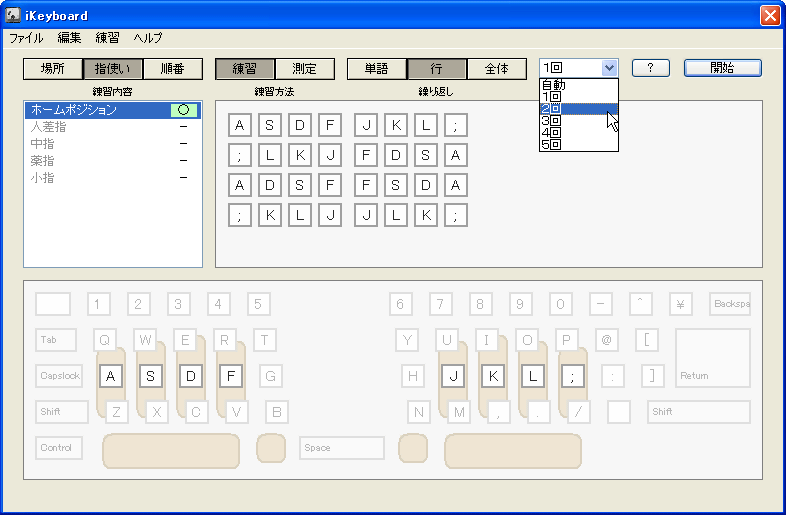This screenshot has height=515, width=786.
Task: Toggle the 順番 practice content button
Action: (x=173, y=69)
